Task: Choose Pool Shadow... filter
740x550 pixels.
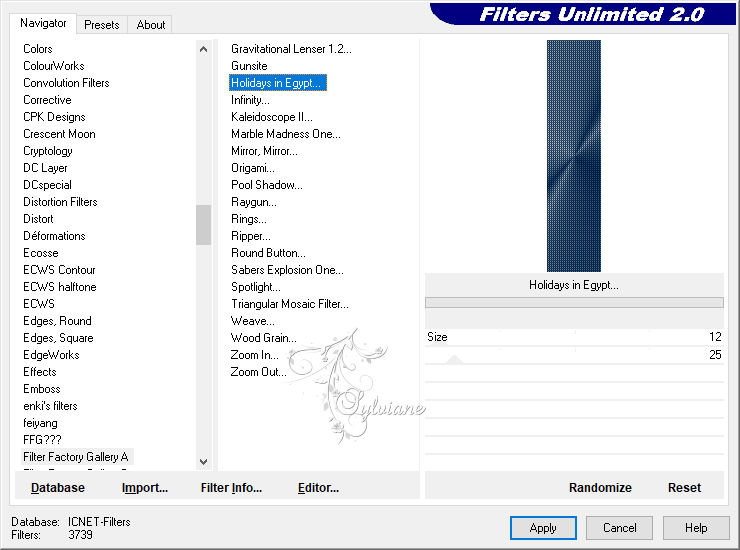Action: (x=267, y=185)
